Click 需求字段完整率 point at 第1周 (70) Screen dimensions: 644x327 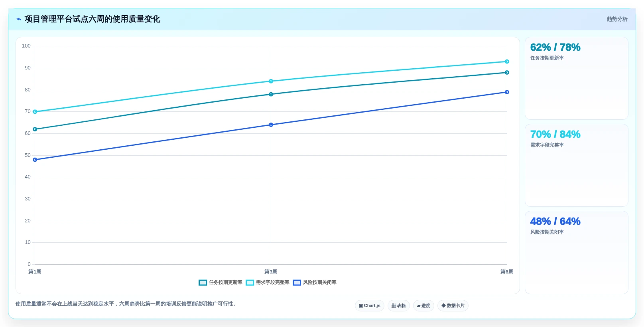coord(35,112)
